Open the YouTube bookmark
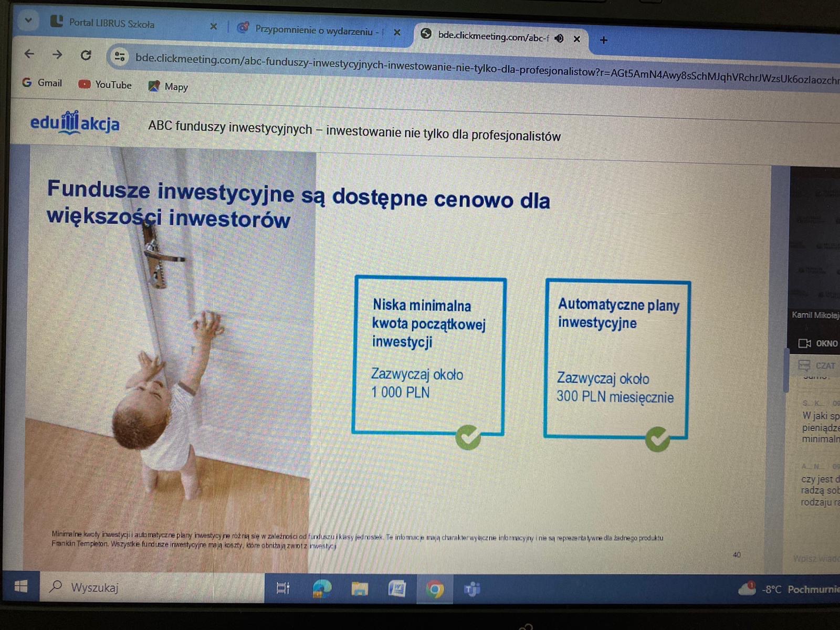840x630 pixels. click(105, 85)
